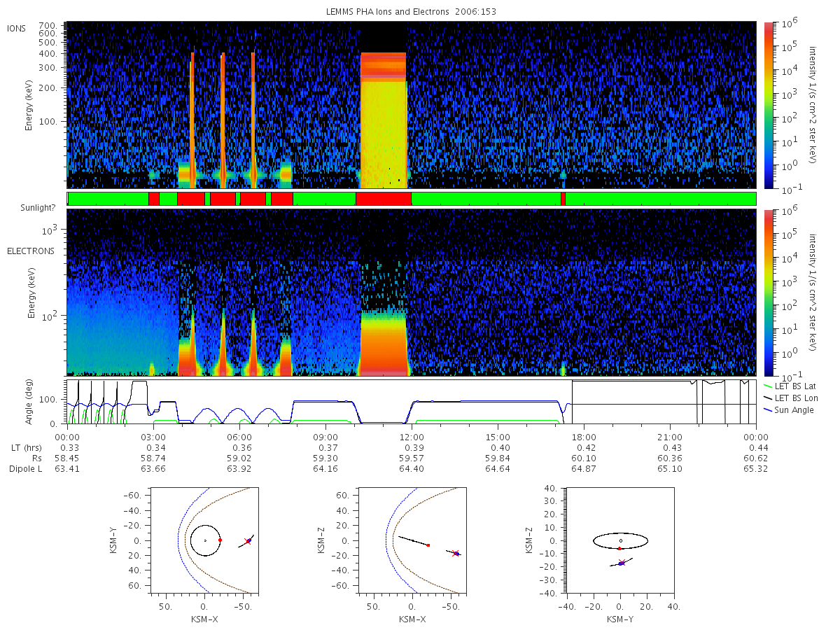Click the "KSM-Y" vertical axis label
This screenshot has width=840, height=630.
click(114, 540)
